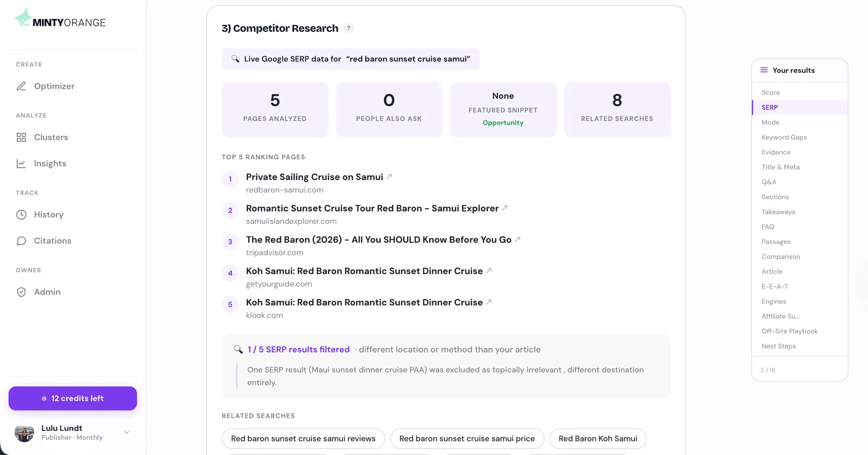Click the 1 / 5 SERP results filtered link
Viewport: 868px width, 455px height.
coord(299,350)
